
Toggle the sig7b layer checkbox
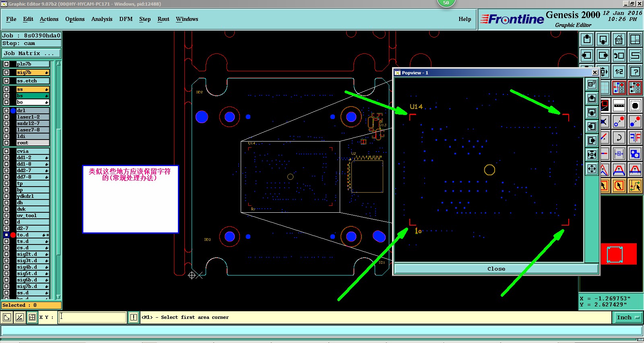click(6, 72)
